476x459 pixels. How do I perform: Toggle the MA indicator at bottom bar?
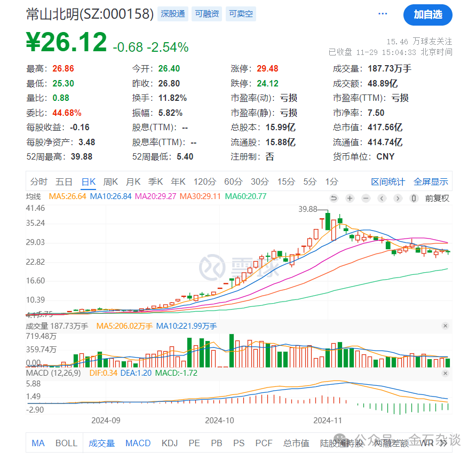click(38, 442)
